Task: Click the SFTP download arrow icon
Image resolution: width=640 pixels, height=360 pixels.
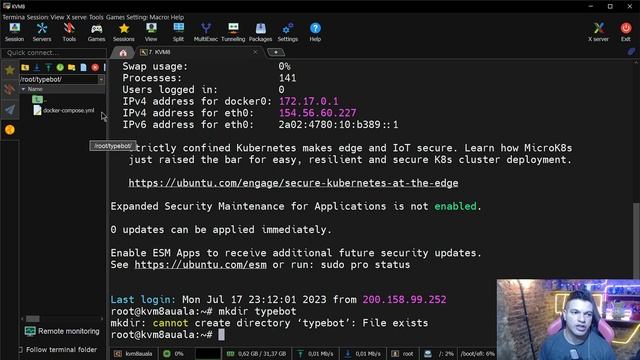Action: (37, 67)
